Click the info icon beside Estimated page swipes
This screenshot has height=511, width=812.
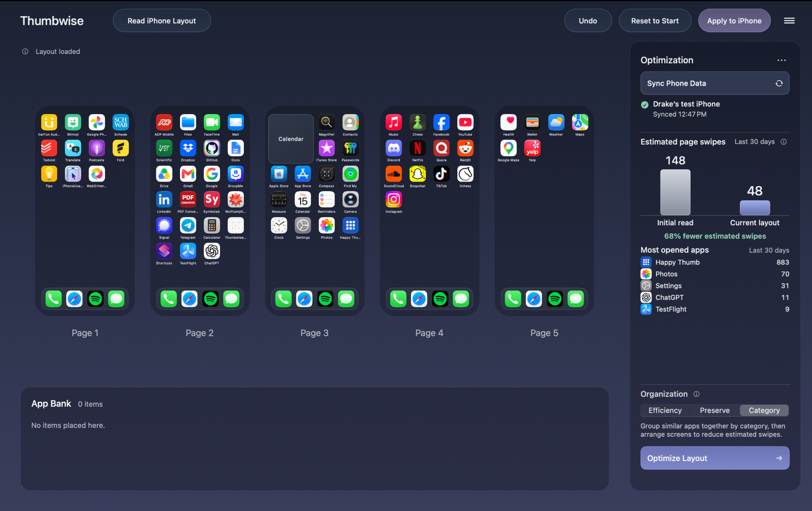point(784,142)
